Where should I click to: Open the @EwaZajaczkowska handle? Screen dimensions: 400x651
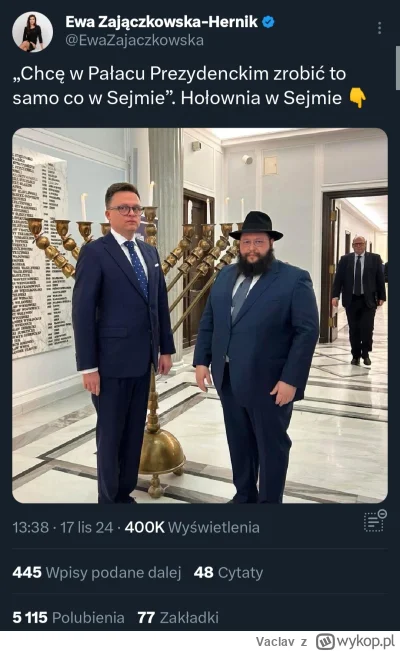tap(135, 40)
